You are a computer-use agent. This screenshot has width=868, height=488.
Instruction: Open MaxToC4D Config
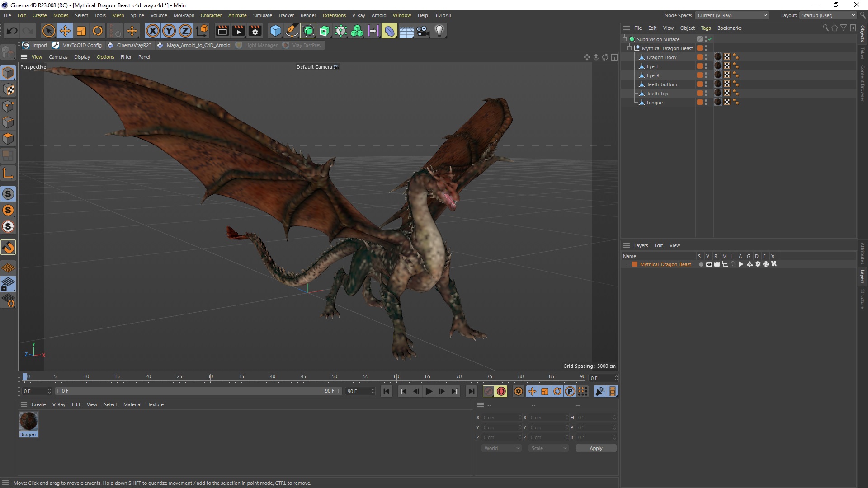click(x=77, y=45)
